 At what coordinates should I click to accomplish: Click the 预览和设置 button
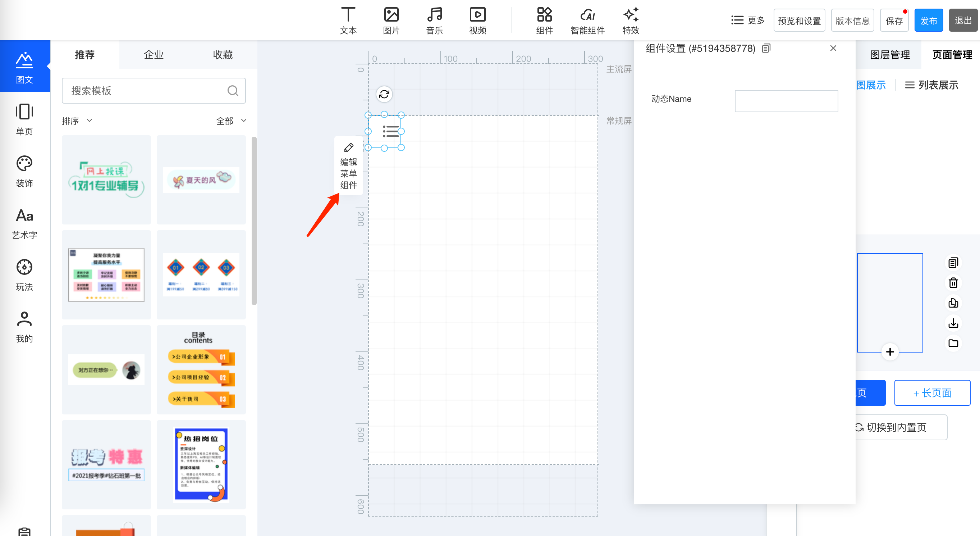click(799, 21)
